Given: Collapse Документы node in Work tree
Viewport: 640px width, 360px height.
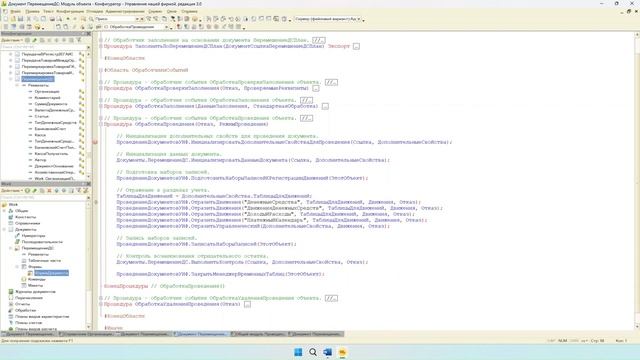Looking at the screenshot, I should coord(4,229).
